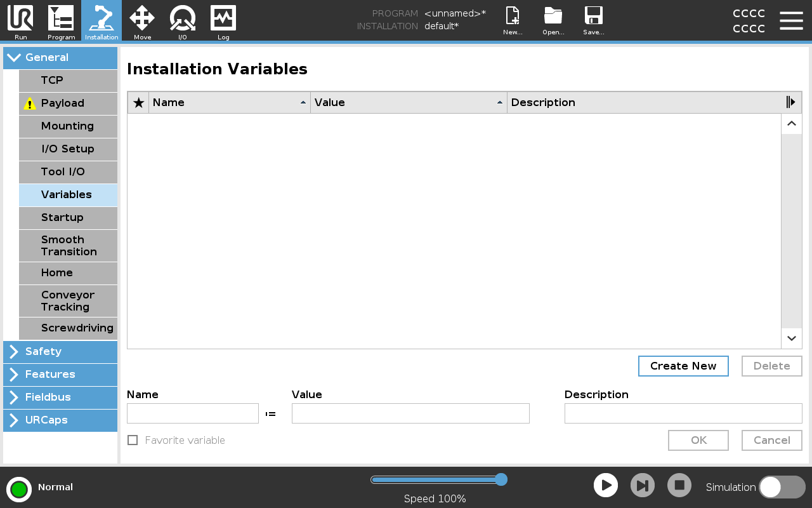Click the Name input field

click(192, 413)
